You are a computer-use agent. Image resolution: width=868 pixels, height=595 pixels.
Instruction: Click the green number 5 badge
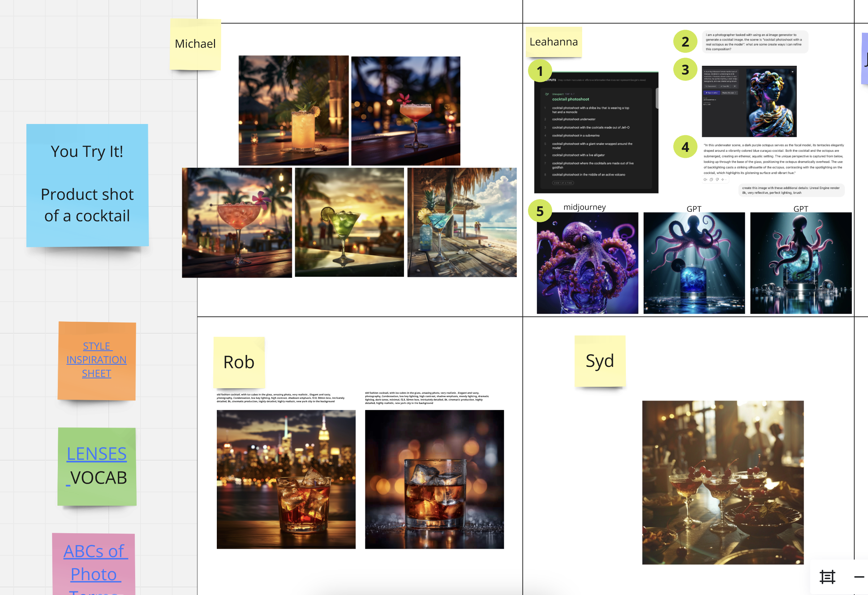tap(540, 211)
